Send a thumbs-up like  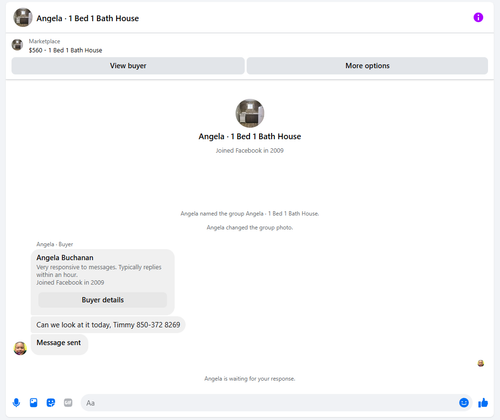click(x=483, y=403)
